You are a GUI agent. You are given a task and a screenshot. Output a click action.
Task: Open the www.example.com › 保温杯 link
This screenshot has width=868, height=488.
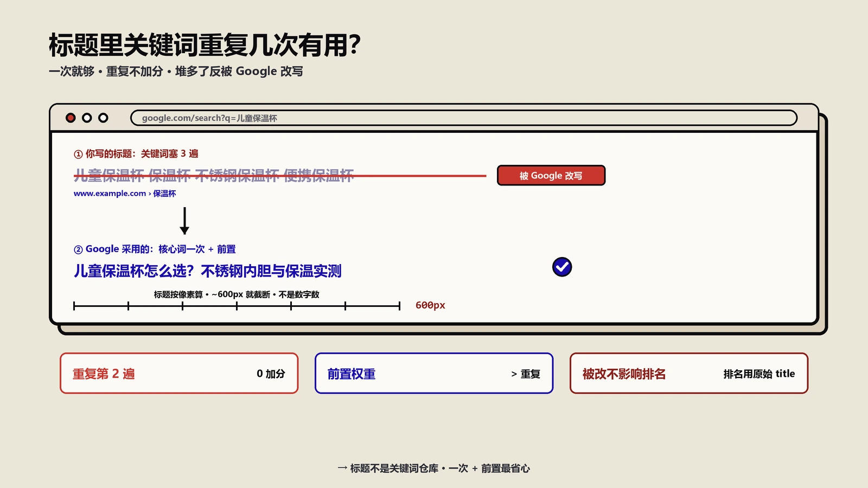125,194
